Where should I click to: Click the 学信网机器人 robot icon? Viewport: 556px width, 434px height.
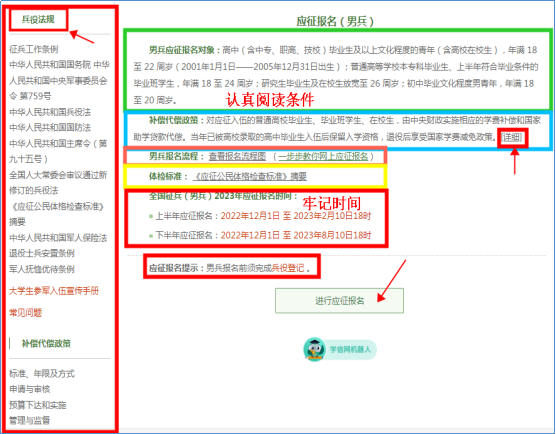coord(315,349)
